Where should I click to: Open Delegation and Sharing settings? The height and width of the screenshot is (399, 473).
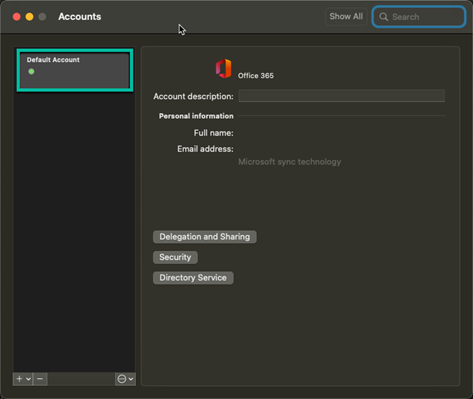(x=205, y=237)
